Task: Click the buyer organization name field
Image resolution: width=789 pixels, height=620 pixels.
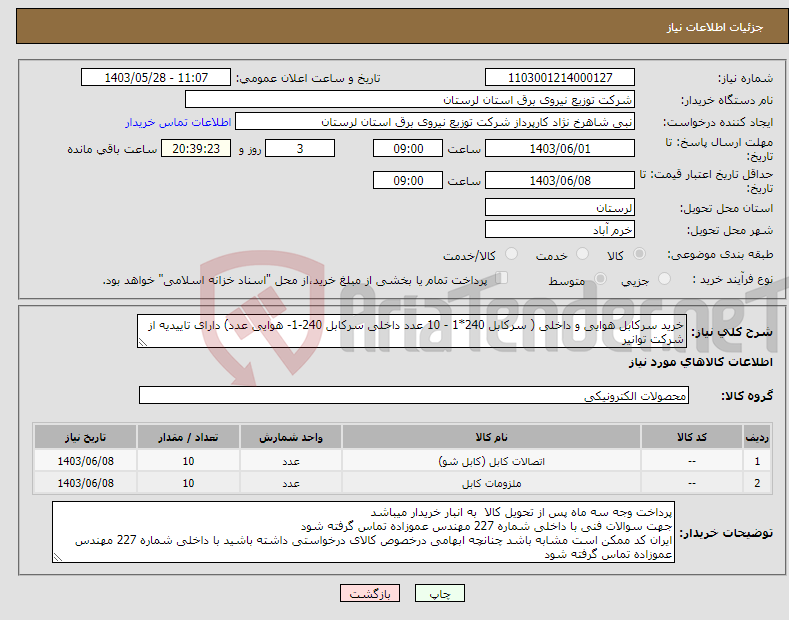Action: click(x=410, y=100)
